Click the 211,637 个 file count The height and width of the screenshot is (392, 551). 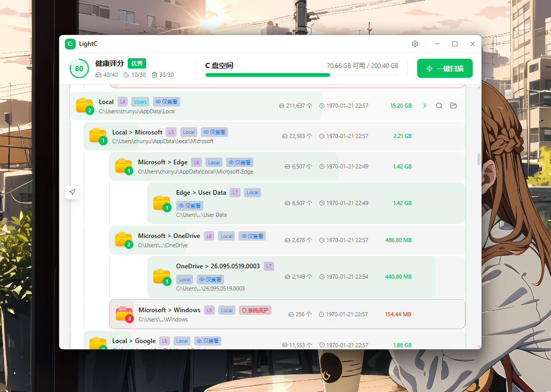[x=296, y=106]
